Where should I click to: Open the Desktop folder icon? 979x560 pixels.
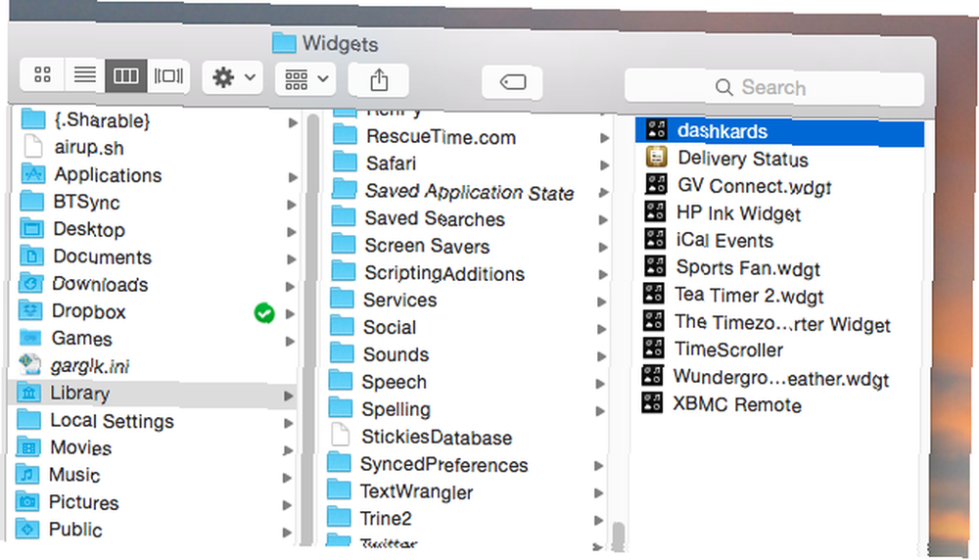32,228
